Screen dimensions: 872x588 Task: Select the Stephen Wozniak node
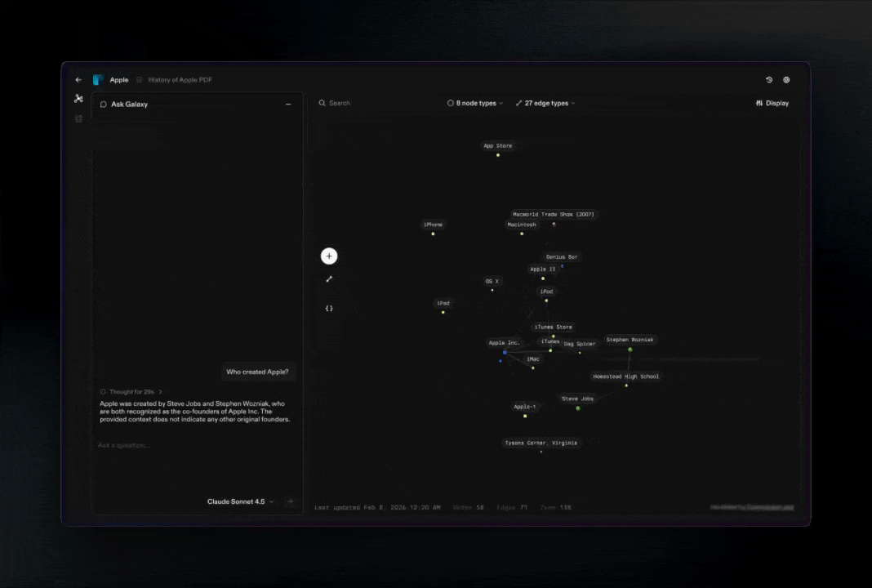coord(630,340)
